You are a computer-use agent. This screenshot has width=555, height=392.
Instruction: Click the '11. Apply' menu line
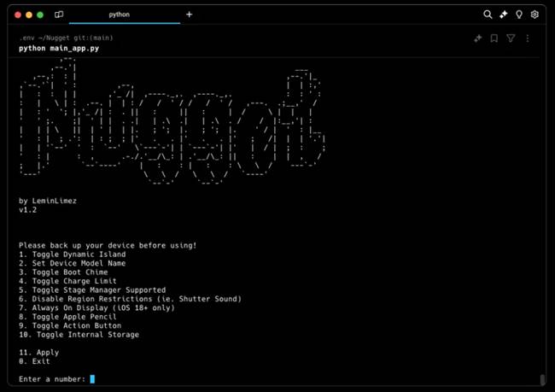pos(38,352)
